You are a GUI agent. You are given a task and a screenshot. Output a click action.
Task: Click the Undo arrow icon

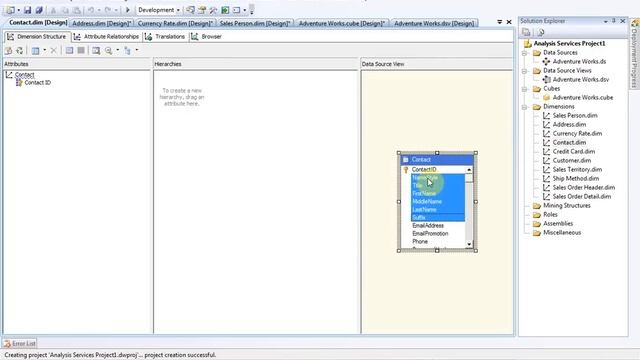pyautogui.click(x=91, y=10)
